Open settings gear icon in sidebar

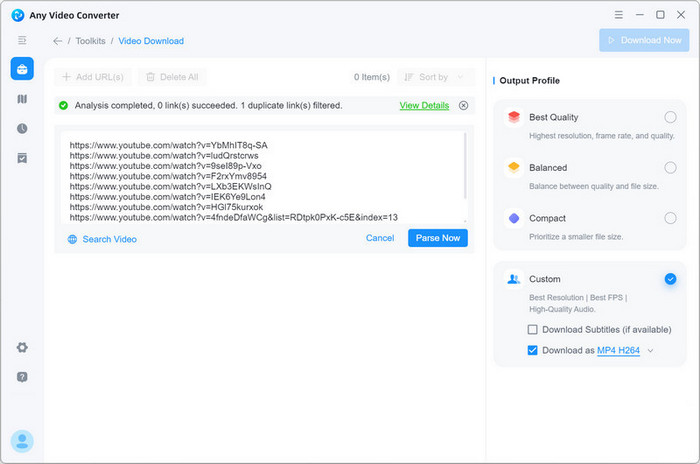click(x=22, y=347)
